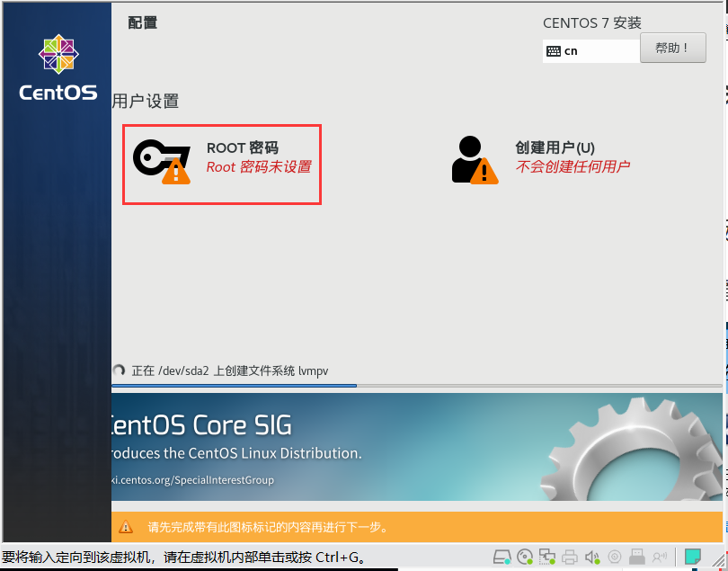
Task: Click the red '不会创建任何用户' status text
Action: 573,166
